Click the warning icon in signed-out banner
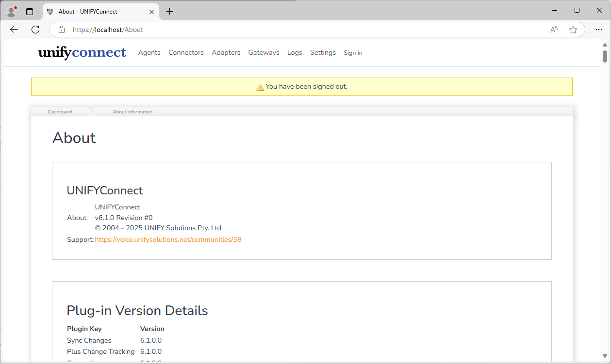611x364 pixels. (260, 87)
